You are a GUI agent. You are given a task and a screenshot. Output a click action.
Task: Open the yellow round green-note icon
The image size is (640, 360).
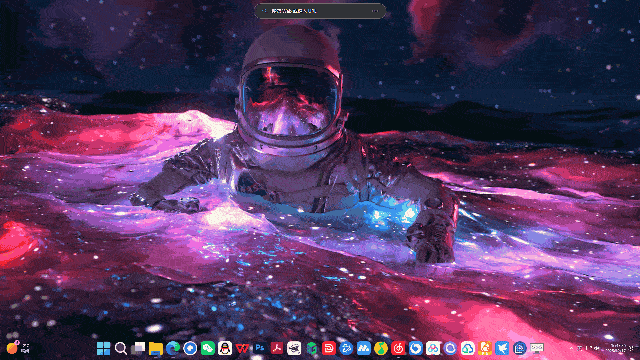pos(381,348)
